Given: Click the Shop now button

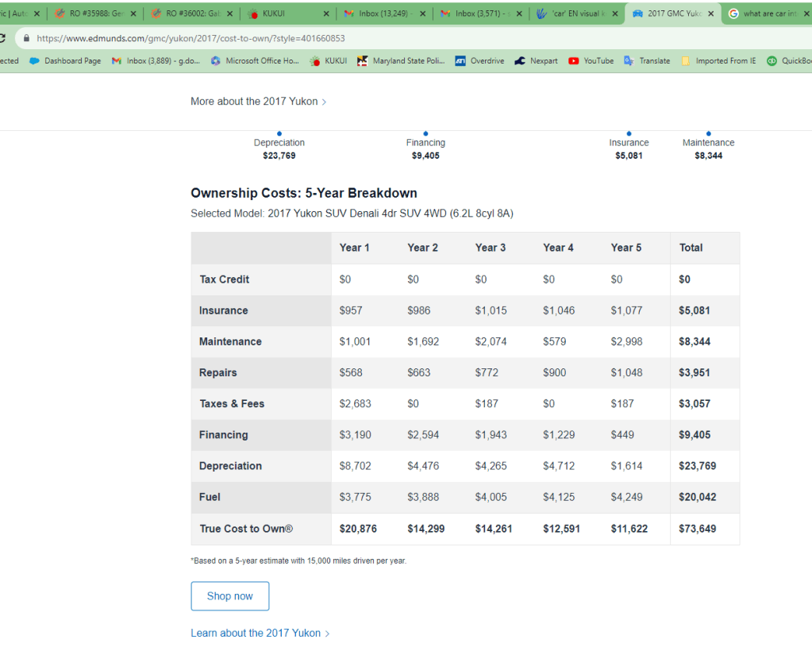Looking at the screenshot, I should coord(229,596).
